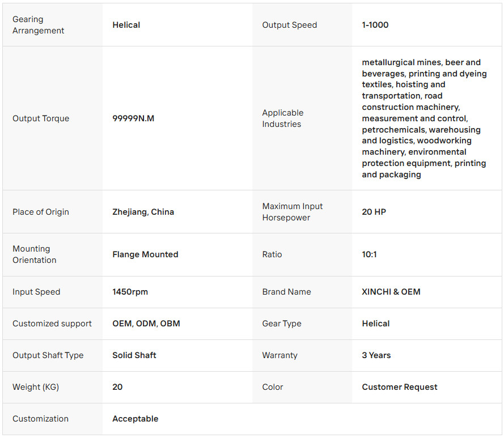Click the Gear Type label
Screen dimensions: 504x438
click(282, 324)
